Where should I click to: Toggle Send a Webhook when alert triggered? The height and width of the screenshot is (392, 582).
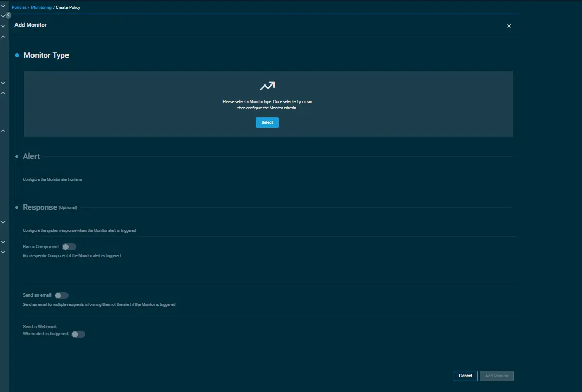[78, 334]
